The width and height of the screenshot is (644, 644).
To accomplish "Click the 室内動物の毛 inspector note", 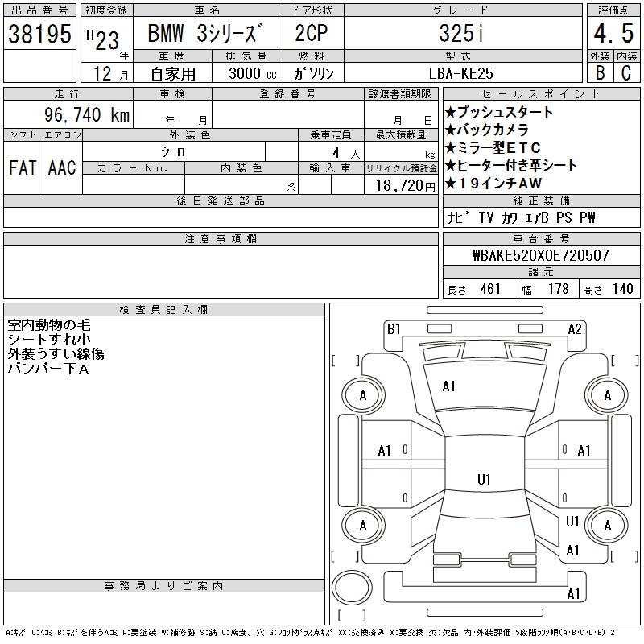I will click(x=49, y=325).
